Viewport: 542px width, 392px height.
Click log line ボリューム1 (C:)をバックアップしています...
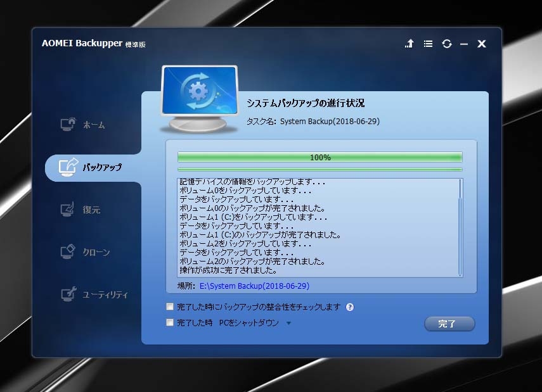(254, 217)
